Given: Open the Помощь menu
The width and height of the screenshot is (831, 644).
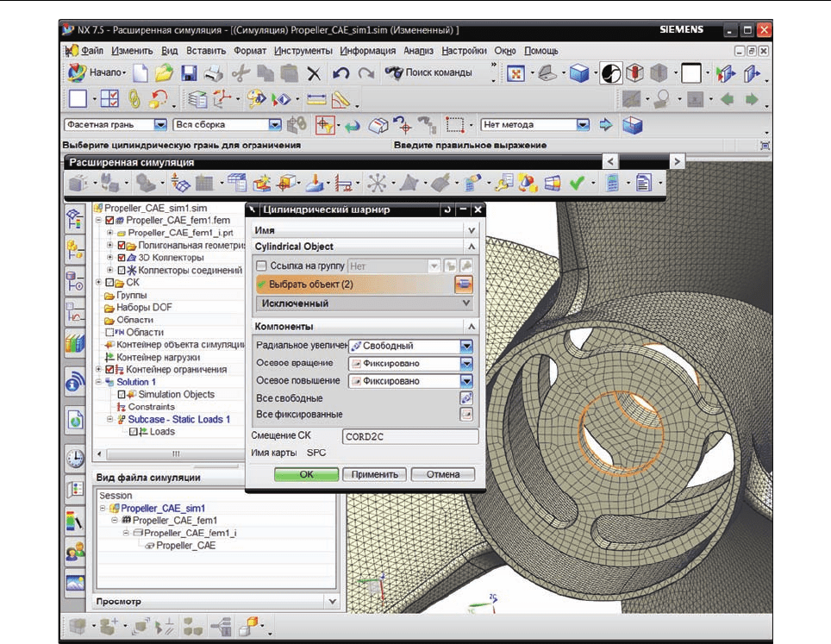Looking at the screenshot, I should 541,51.
